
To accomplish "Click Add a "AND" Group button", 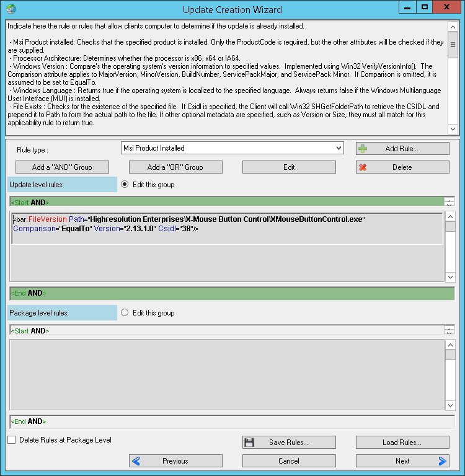I will point(62,167).
